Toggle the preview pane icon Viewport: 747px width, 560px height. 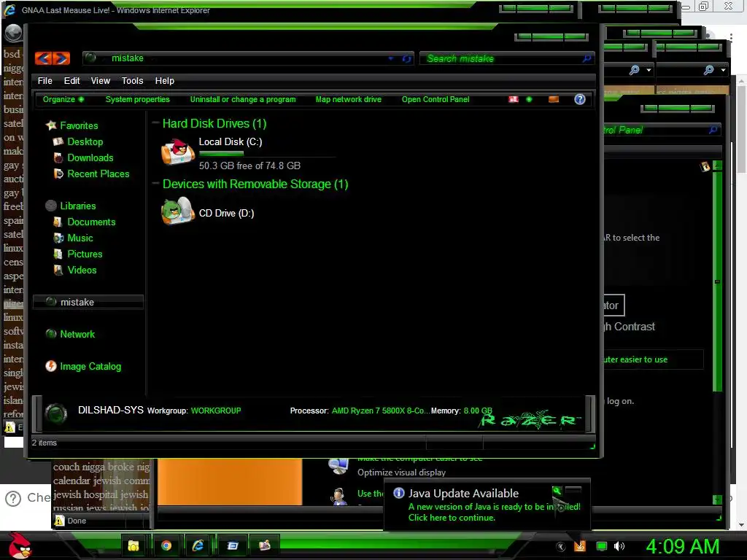pyautogui.click(x=554, y=99)
